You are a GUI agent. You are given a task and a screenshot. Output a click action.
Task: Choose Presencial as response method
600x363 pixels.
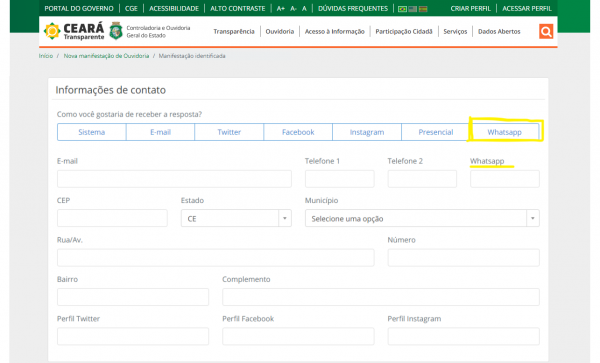435,132
